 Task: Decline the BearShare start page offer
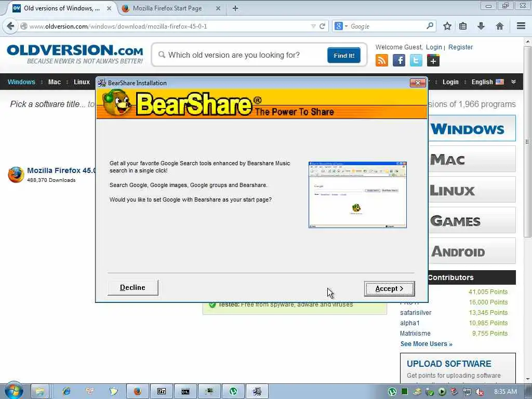click(132, 287)
